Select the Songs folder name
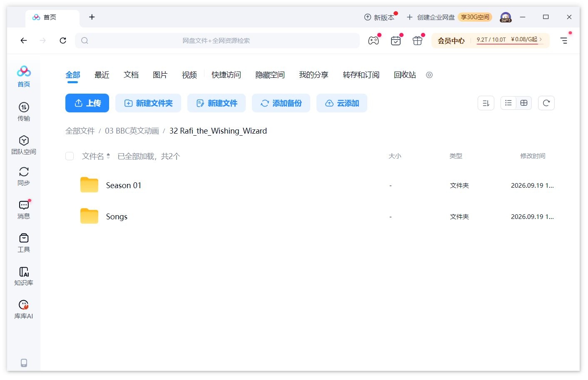This screenshot has height=380, width=588. click(117, 216)
